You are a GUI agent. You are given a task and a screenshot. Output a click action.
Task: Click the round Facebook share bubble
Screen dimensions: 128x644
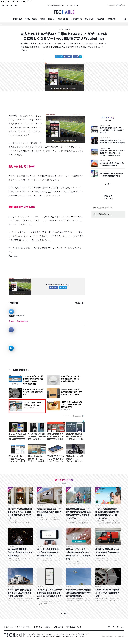pyautogui.click(x=11, y=330)
